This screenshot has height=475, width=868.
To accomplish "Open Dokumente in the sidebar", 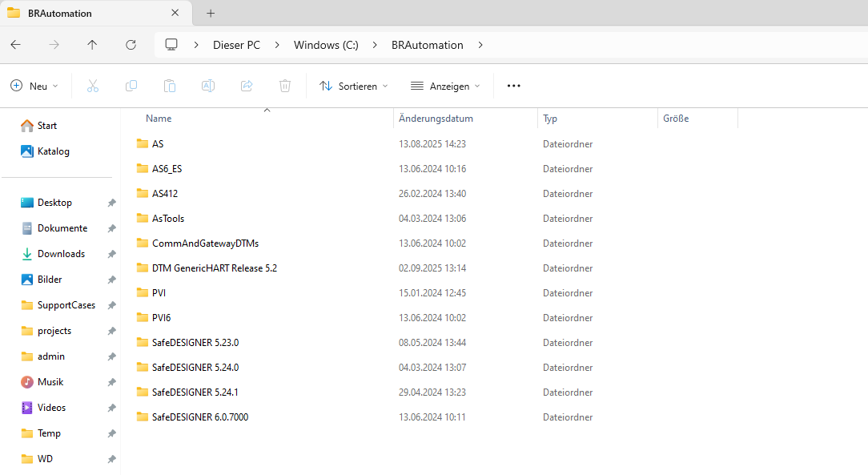I will (61, 228).
